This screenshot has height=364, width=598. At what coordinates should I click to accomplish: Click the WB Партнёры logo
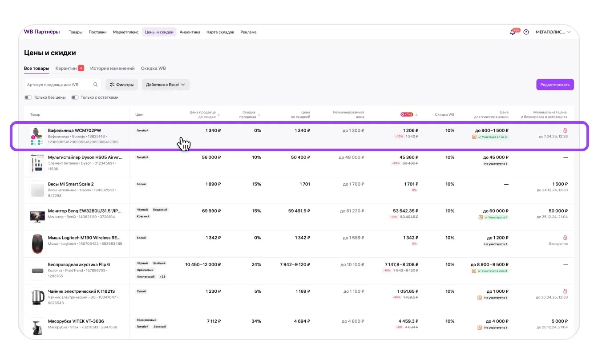(x=41, y=32)
